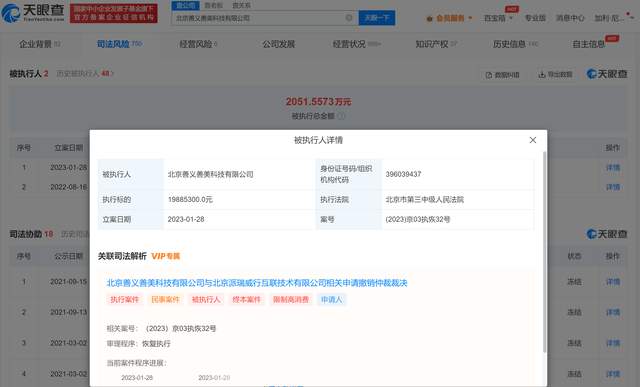Screen dimensions: 640x387
Task: Select the organization code 396039437
Action: pyautogui.click(x=403, y=174)
